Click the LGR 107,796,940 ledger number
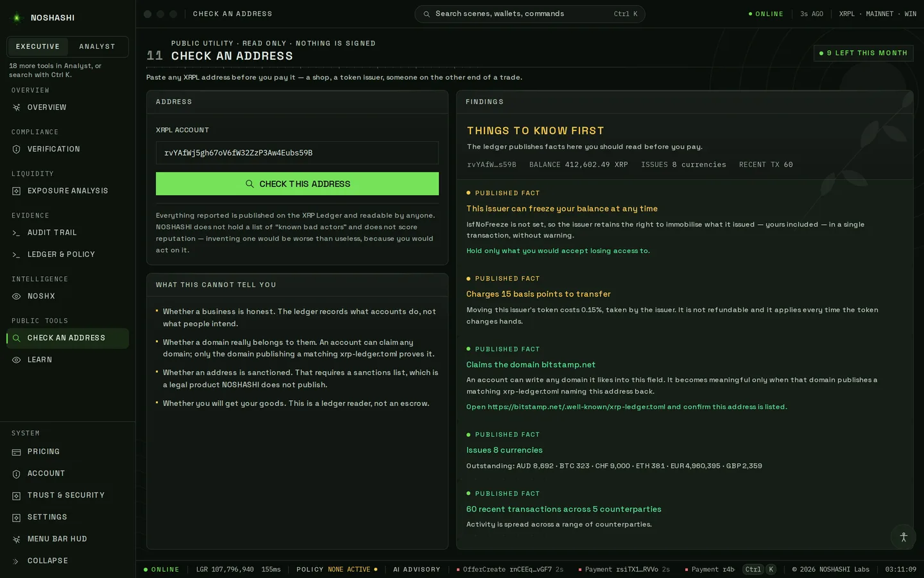 coord(225,570)
